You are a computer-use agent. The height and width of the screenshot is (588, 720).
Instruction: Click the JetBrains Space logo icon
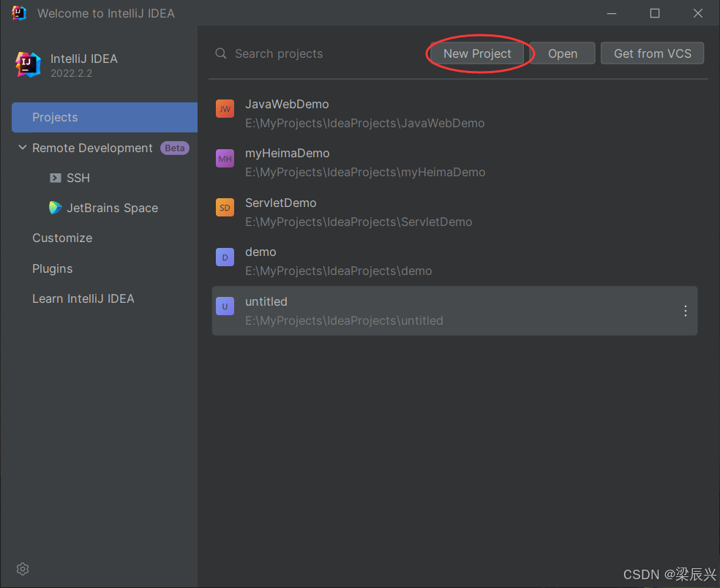[55, 208]
